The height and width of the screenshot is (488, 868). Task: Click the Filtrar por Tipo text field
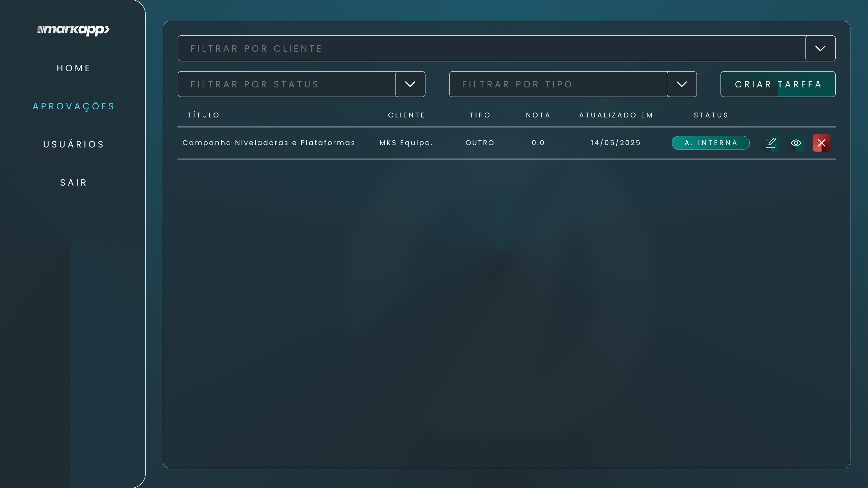click(x=557, y=84)
